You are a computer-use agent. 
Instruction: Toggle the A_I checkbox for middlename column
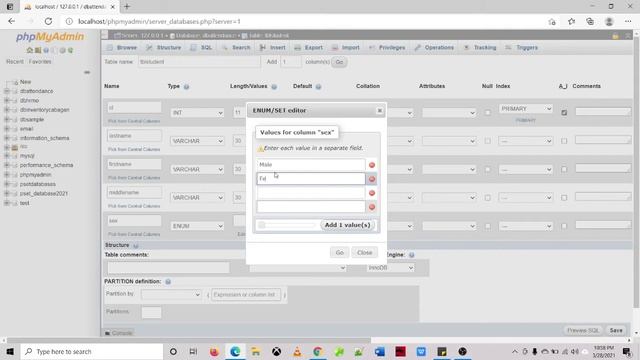[564, 198]
